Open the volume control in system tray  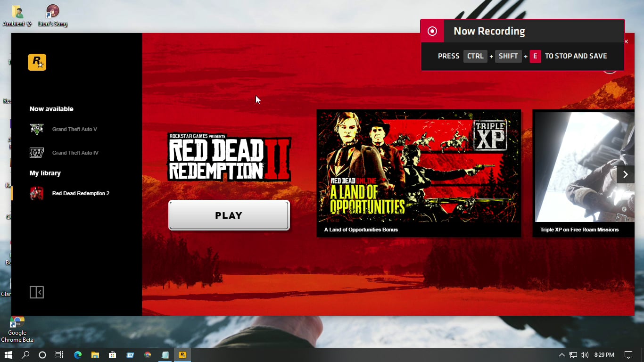[585, 355]
